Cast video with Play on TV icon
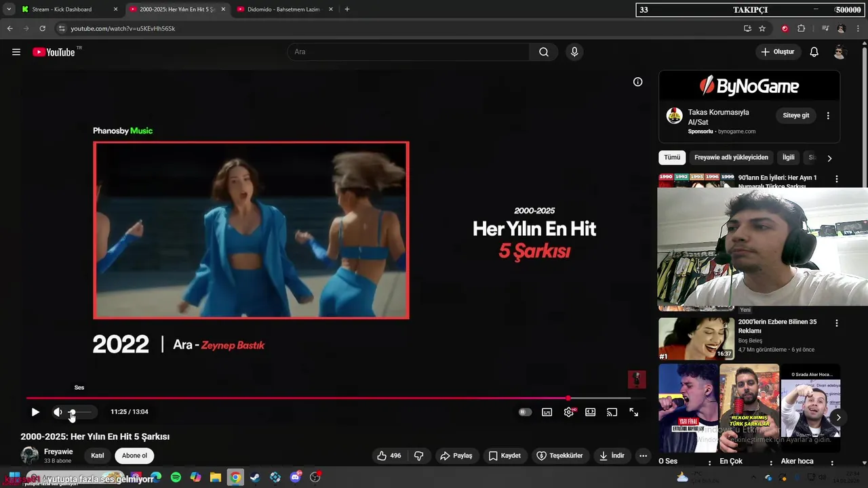The width and height of the screenshot is (868, 488). (x=612, y=412)
